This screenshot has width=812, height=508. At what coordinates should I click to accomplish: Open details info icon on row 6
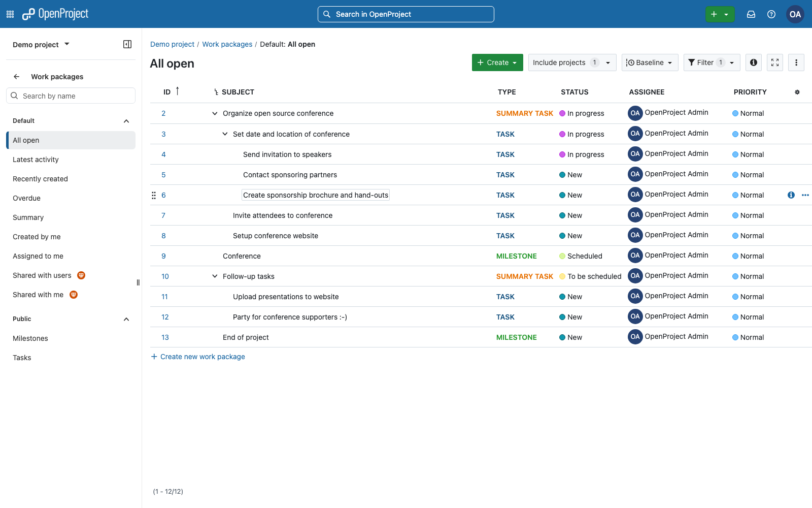click(x=791, y=195)
